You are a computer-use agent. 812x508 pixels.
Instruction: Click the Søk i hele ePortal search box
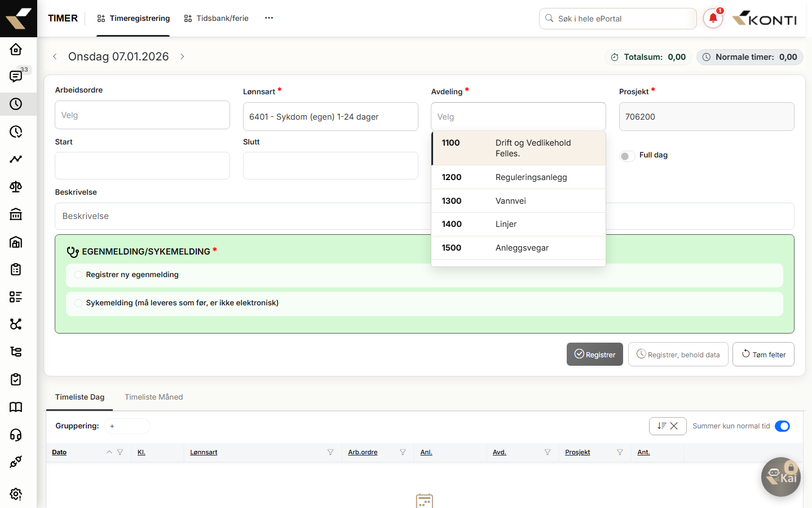(x=618, y=19)
